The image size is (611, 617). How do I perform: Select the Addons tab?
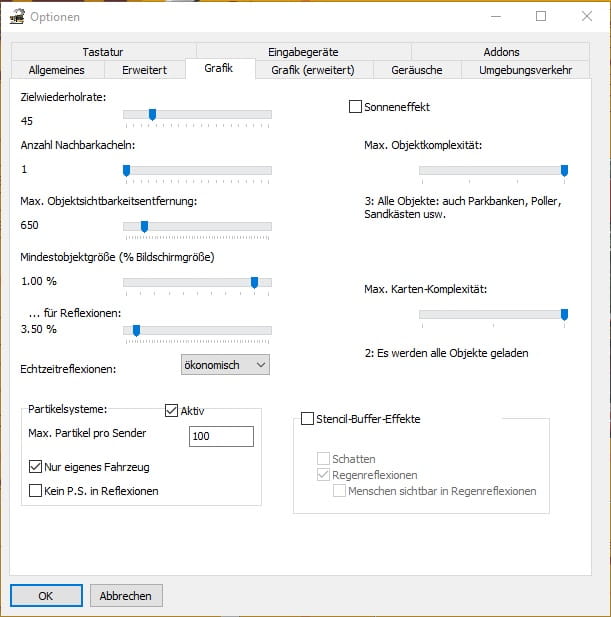(x=499, y=52)
